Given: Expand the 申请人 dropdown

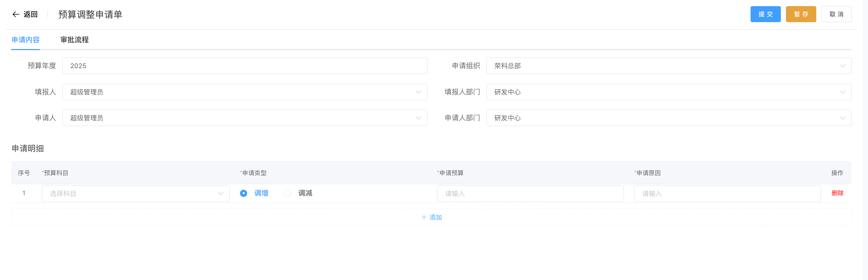Looking at the screenshot, I should click(x=244, y=118).
